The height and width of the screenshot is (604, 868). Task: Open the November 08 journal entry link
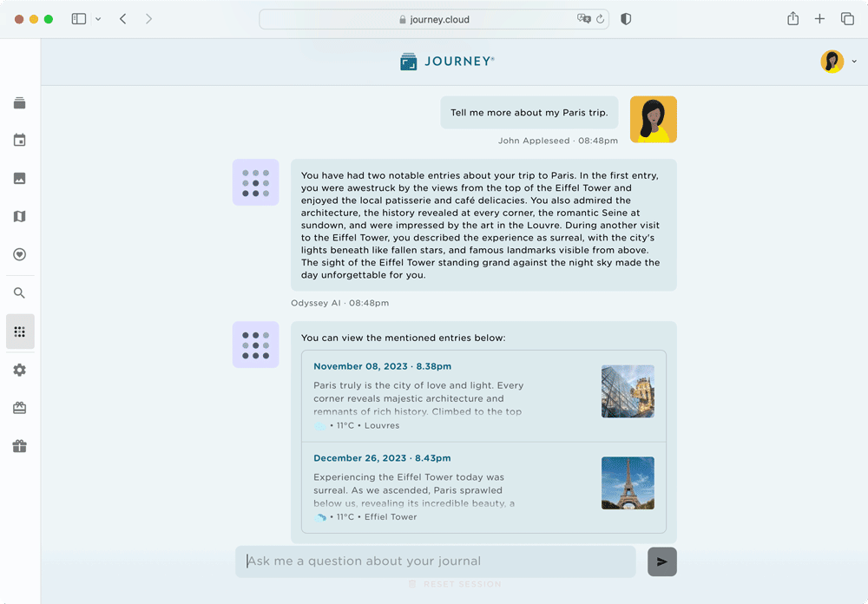click(x=382, y=365)
